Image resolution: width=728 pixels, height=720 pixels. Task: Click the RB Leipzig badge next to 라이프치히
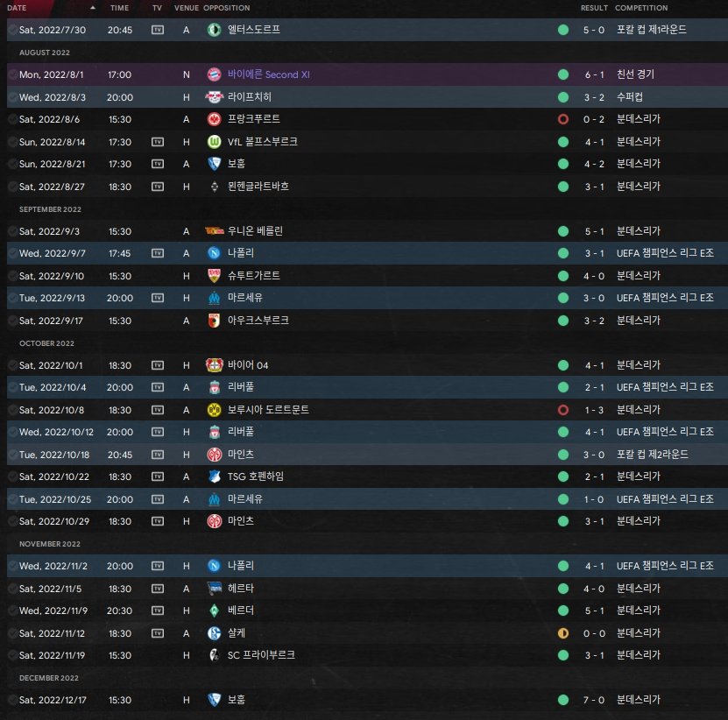(x=213, y=96)
